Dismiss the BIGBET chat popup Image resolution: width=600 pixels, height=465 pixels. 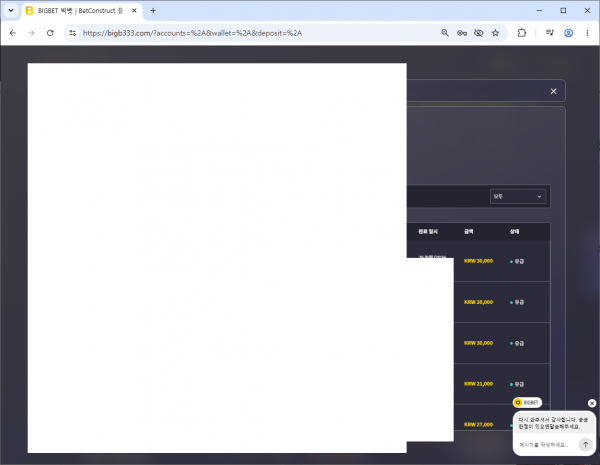click(x=592, y=403)
